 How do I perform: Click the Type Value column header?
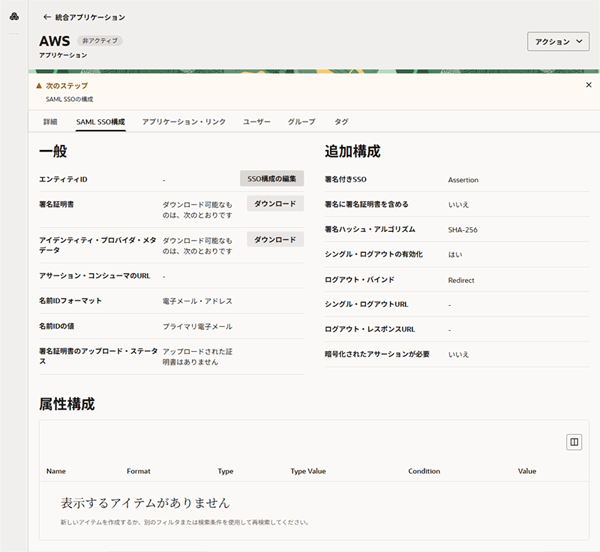(308, 471)
